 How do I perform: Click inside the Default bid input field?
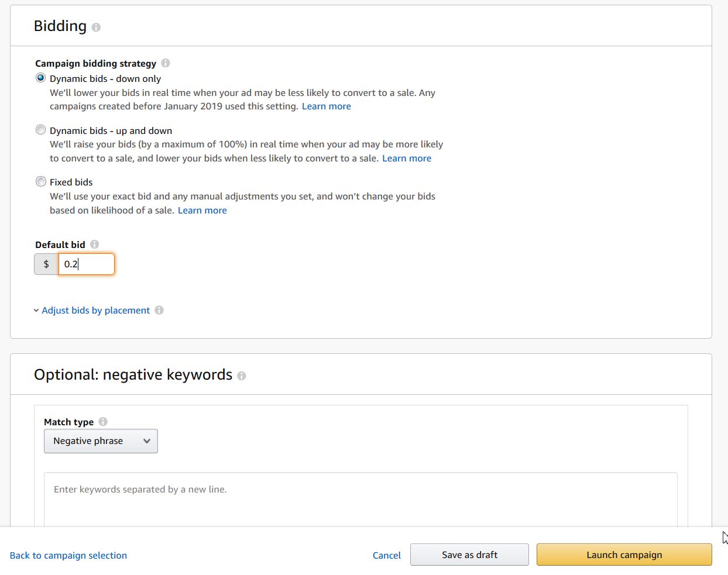pyautogui.click(x=86, y=264)
